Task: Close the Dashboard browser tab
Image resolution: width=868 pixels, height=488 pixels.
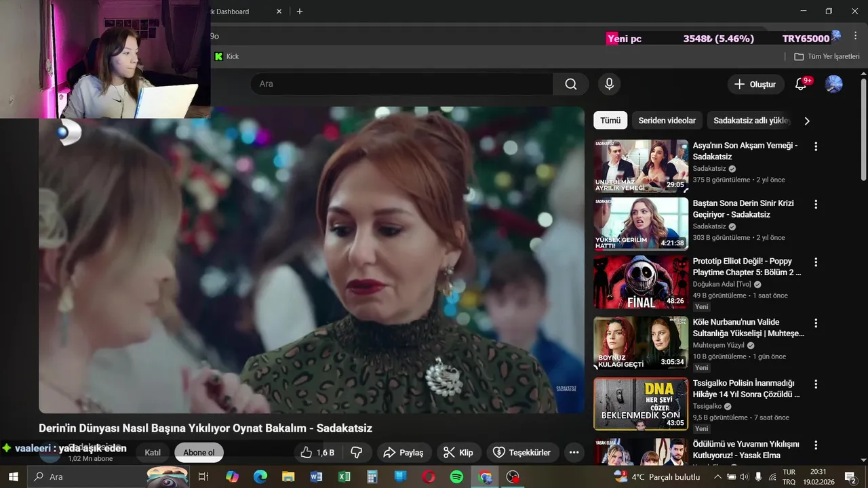Action: pos(279,12)
